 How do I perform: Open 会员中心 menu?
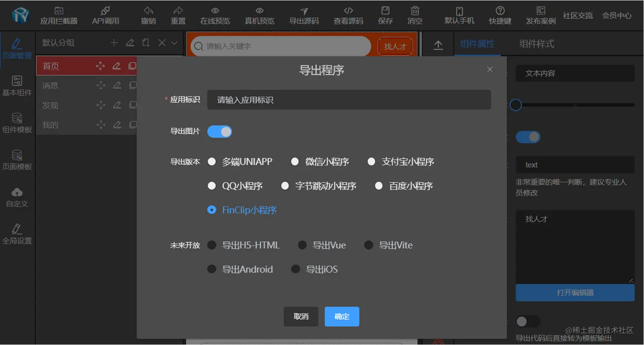[617, 15]
